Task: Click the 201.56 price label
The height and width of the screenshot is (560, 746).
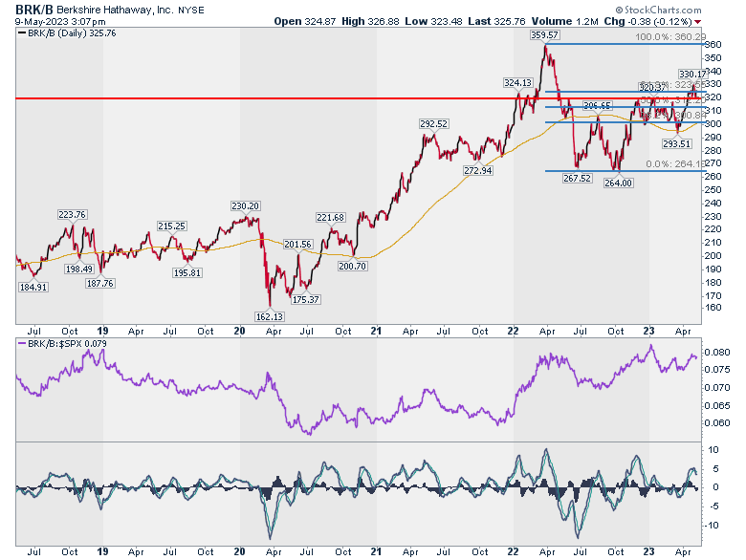Action: coord(297,245)
